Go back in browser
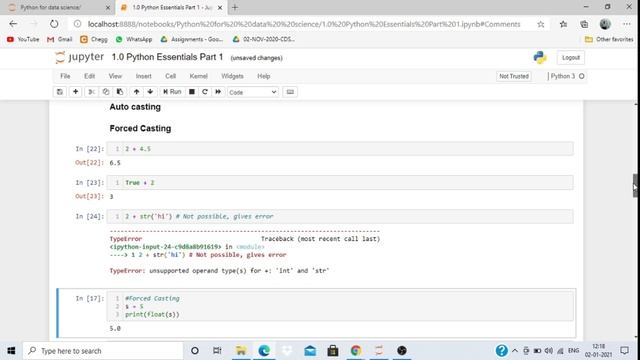This screenshot has width=640, height=360. pyautogui.click(x=13, y=24)
